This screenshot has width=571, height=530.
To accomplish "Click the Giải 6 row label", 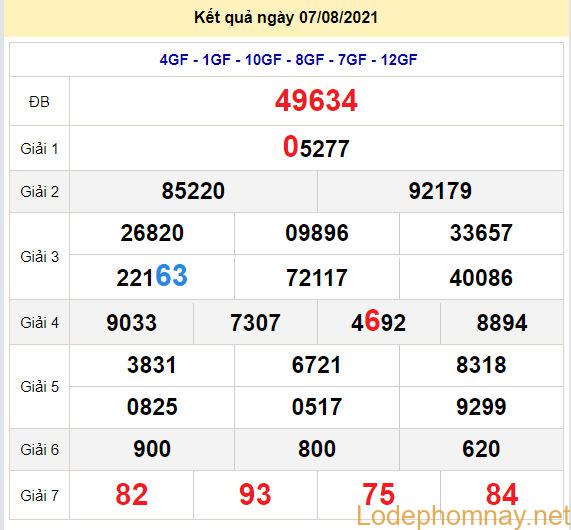I will 39,449.
